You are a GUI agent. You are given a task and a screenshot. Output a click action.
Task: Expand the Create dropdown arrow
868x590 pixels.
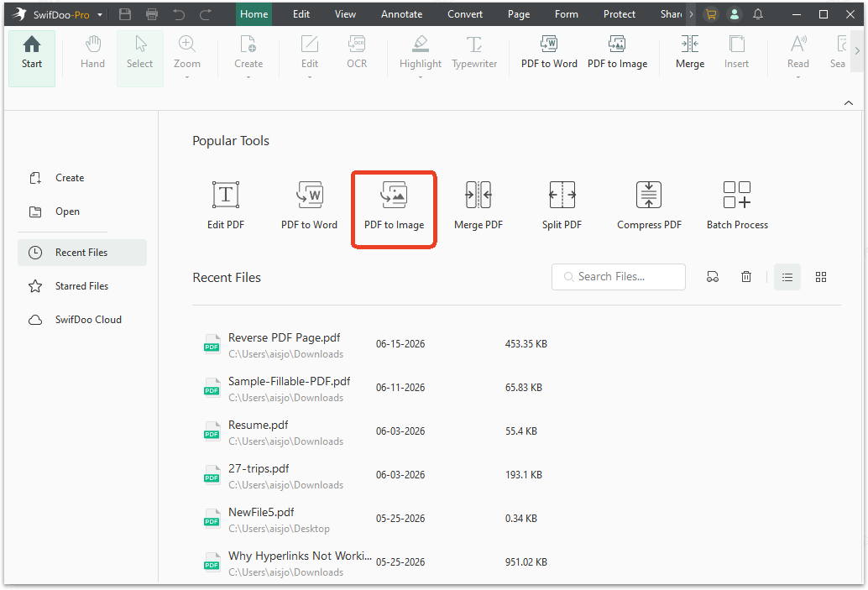(248, 77)
